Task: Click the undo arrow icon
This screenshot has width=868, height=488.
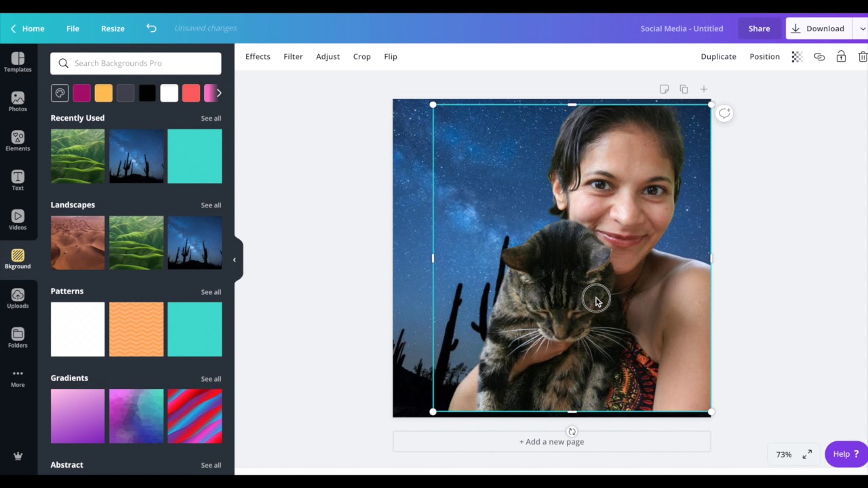Action: 151,28
